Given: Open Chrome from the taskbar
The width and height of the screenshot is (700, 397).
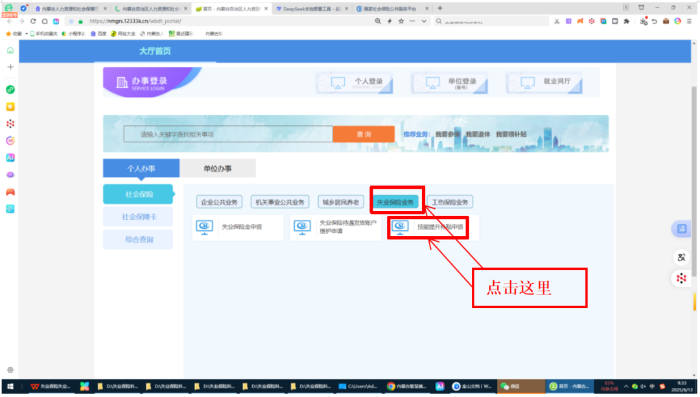Looking at the screenshot, I should [x=407, y=386].
